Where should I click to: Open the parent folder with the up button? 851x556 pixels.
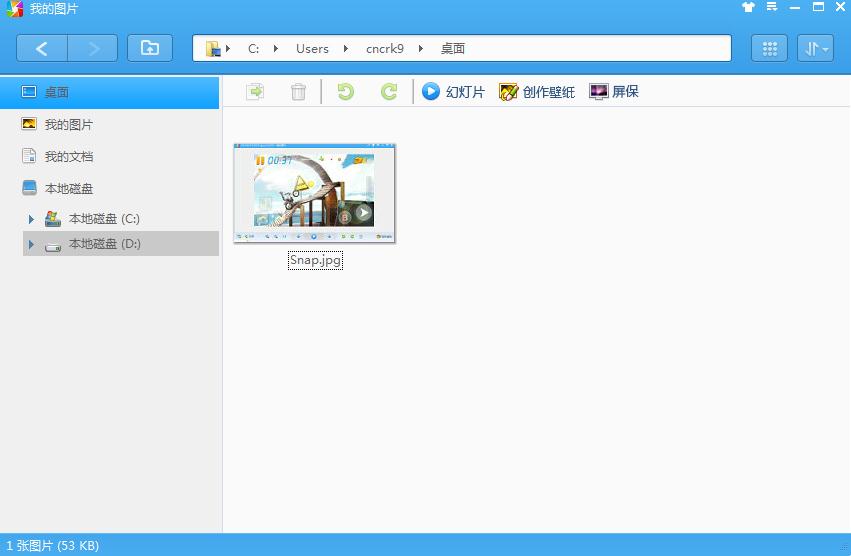[x=150, y=48]
